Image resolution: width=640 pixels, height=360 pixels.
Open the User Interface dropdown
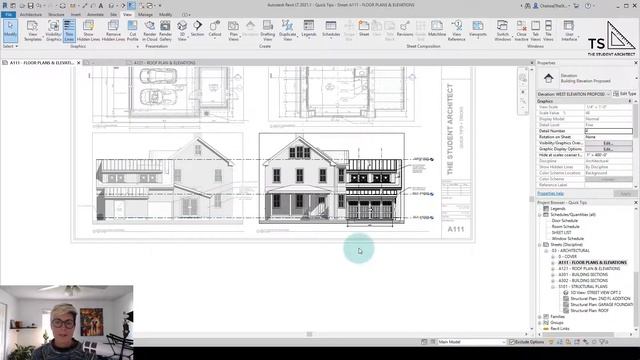pos(569,31)
